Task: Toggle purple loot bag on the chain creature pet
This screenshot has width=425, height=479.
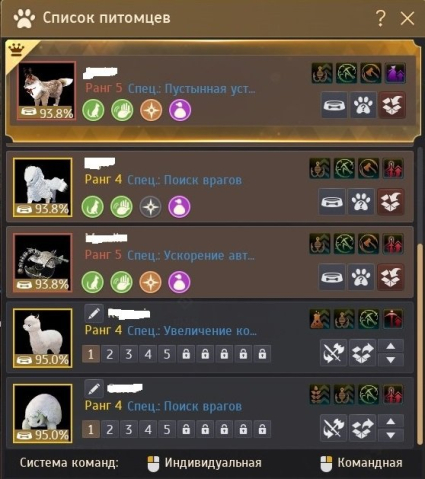Action: [179, 282]
